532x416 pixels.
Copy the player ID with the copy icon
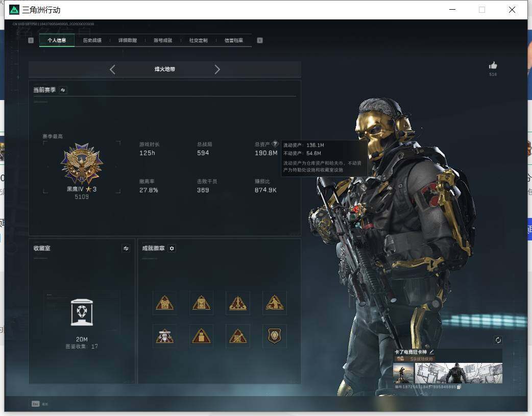[x=459, y=387]
